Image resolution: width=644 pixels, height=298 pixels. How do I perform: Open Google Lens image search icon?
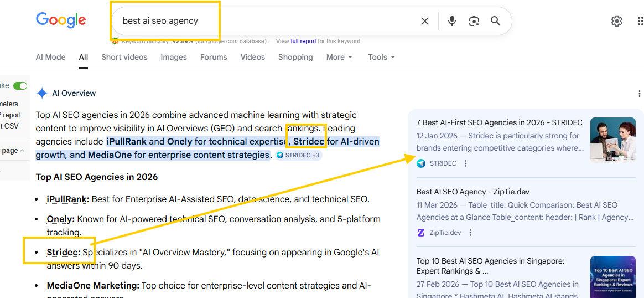[474, 21]
